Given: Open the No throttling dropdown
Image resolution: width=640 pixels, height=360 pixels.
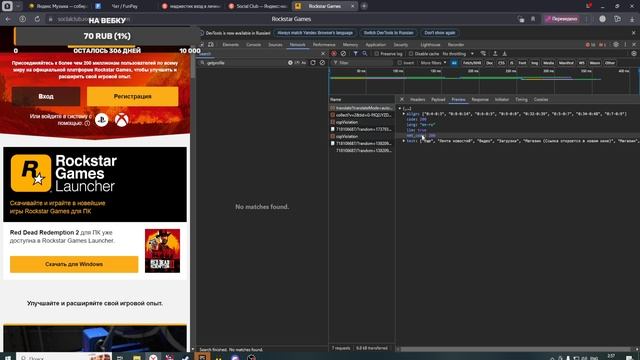Looking at the screenshot, I should click(458, 54).
